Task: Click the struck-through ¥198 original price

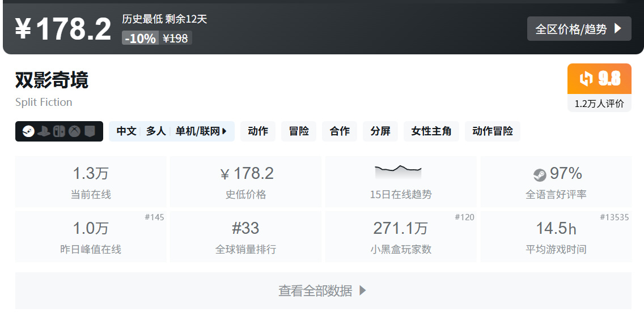Action: 175,38
